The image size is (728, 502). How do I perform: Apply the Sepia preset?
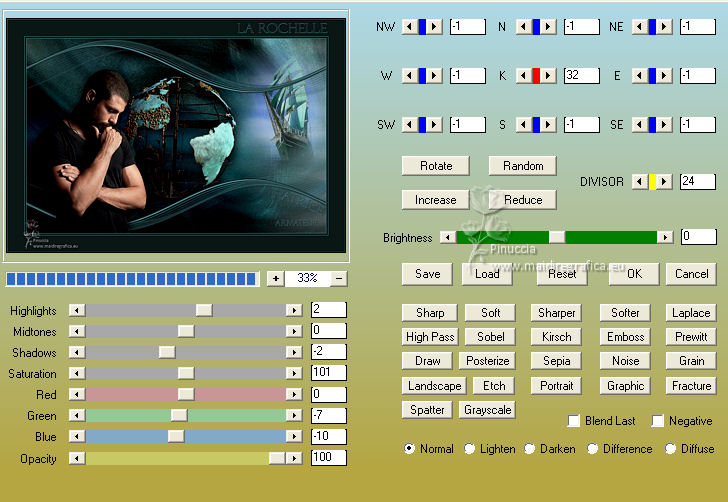[x=556, y=361]
